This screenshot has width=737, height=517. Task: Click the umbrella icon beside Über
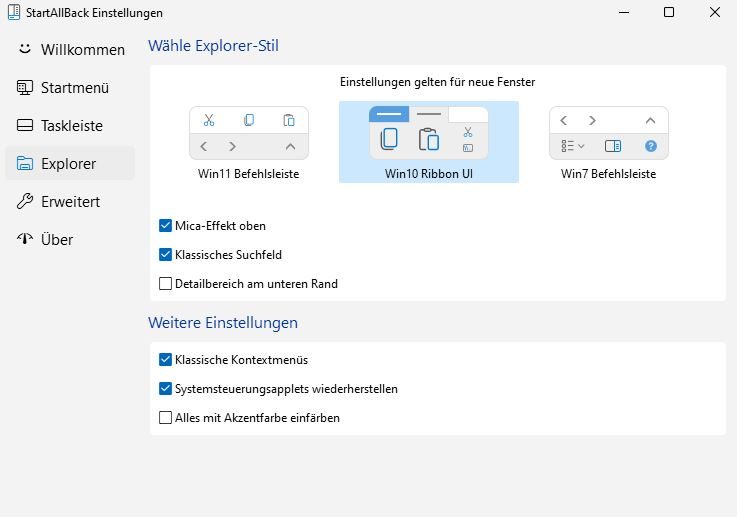click(x=24, y=239)
